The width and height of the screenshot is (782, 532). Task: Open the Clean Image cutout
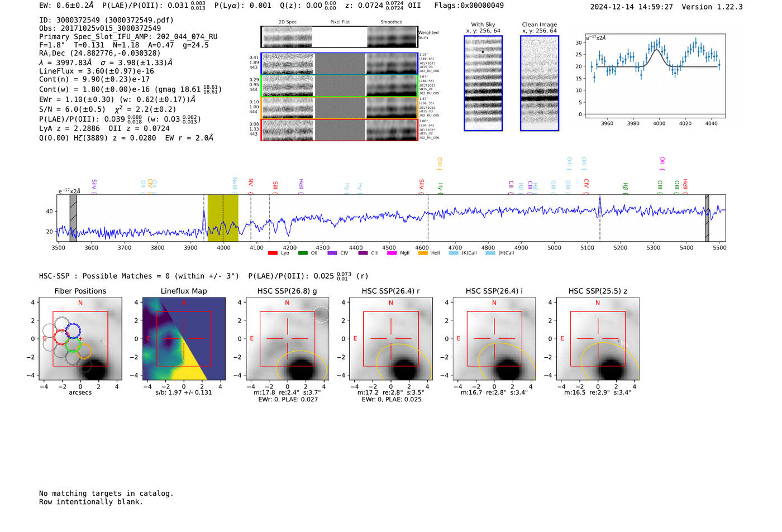click(x=540, y=83)
